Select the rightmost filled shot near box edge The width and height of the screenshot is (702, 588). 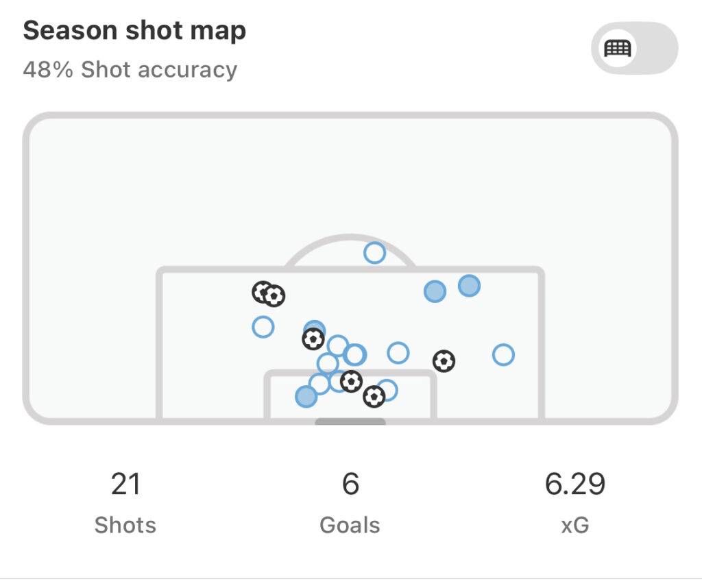[469, 286]
